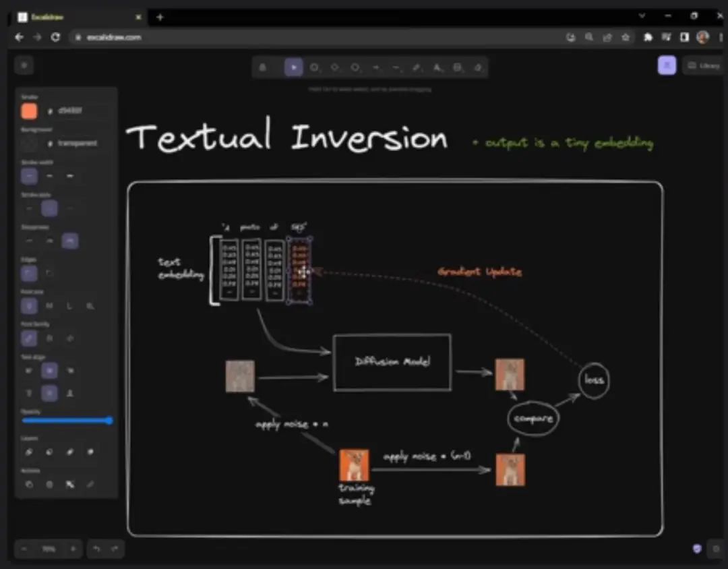Image resolution: width=728 pixels, height=569 pixels.
Task: Open the orange stroke color swatch
Action: pyautogui.click(x=29, y=111)
